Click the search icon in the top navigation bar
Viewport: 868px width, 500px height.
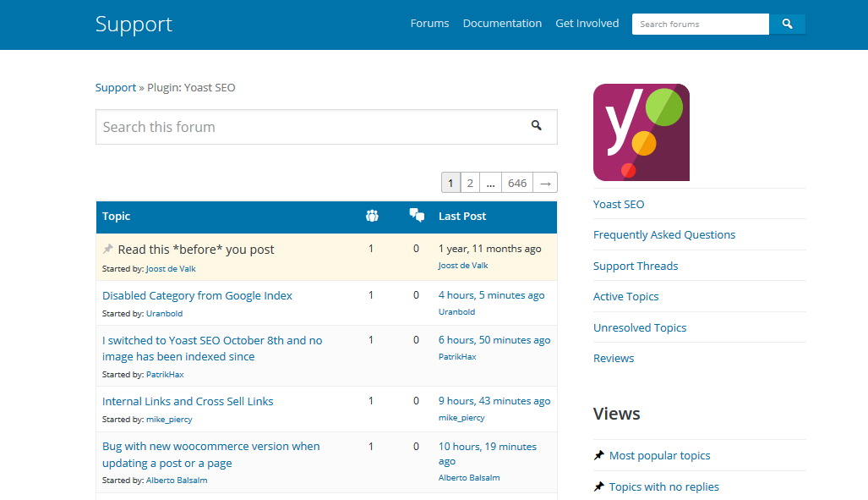pos(787,24)
